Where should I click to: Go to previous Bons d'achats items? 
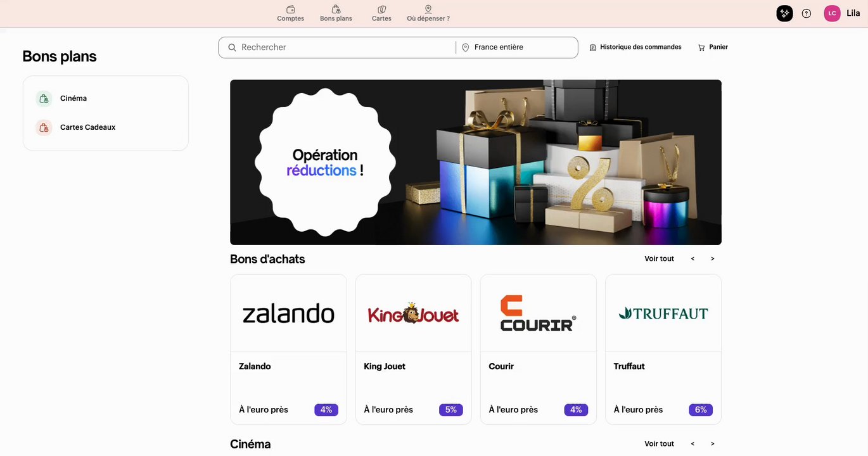click(692, 258)
